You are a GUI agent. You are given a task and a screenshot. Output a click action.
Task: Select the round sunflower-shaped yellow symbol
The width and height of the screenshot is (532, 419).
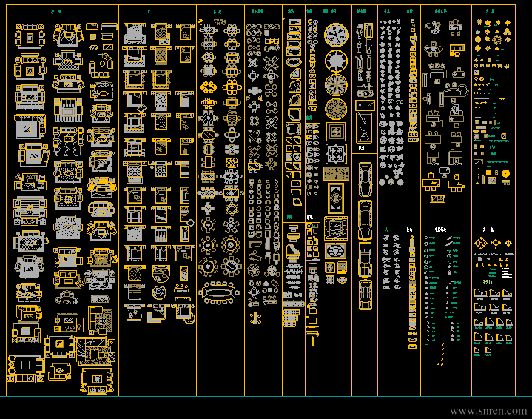pos(505,173)
